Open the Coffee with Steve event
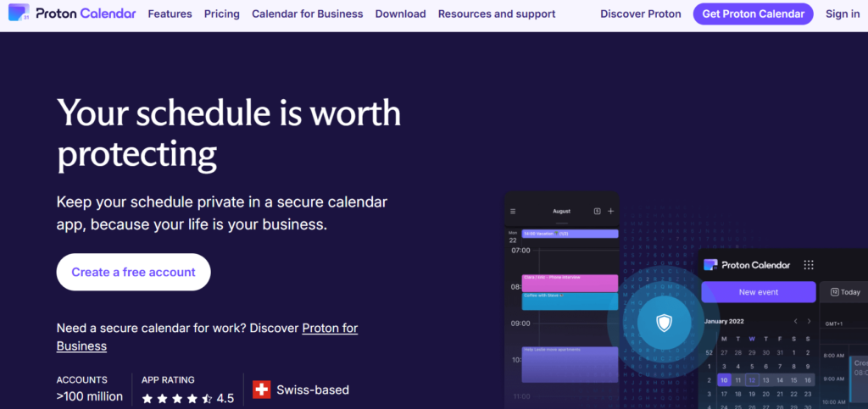 click(570, 301)
